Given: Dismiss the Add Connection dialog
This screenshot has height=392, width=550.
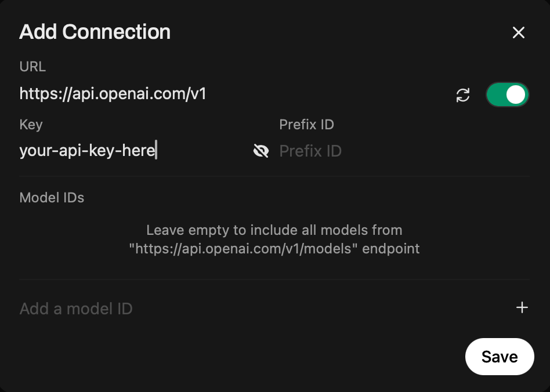Looking at the screenshot, I should click(x=518, y=32).
